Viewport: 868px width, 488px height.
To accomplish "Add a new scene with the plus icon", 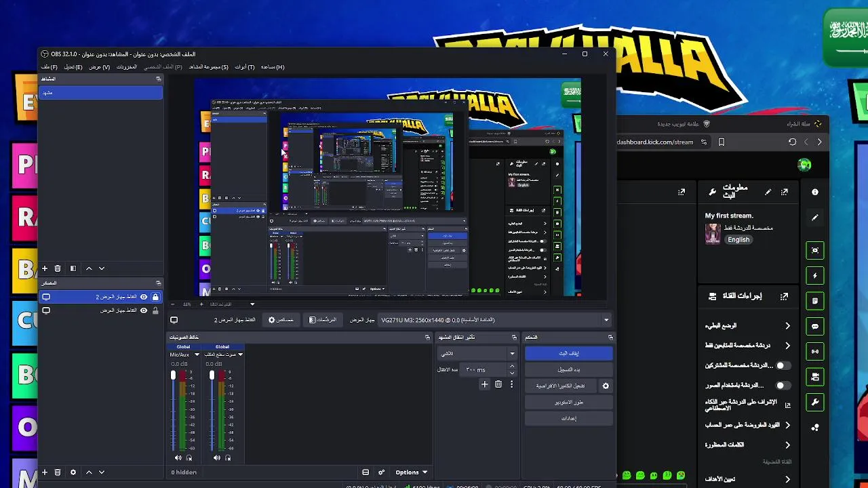I will [45, 268].
